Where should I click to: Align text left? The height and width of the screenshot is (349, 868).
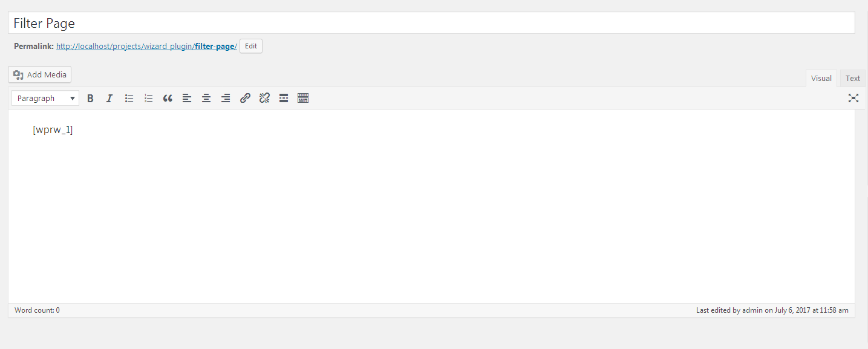coord(187,98)
